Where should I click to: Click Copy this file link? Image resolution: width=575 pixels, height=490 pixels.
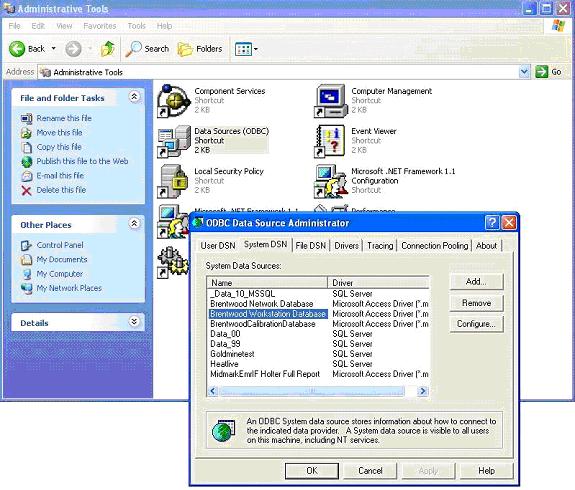(x=59, y=147)
